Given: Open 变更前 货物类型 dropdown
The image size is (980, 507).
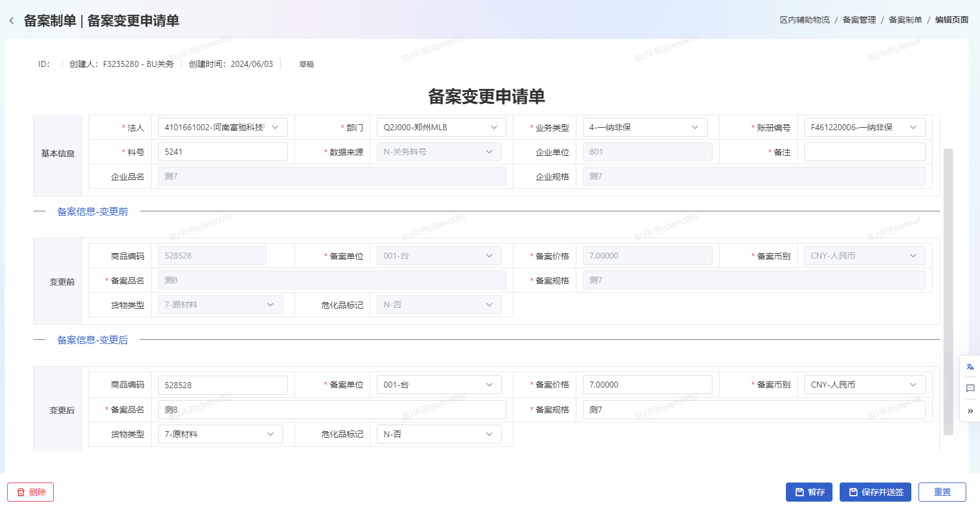Looking at the screenshot, I should point(220,305).
